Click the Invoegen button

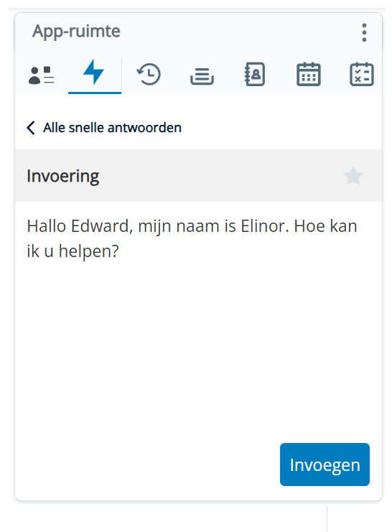coord(325,465)
